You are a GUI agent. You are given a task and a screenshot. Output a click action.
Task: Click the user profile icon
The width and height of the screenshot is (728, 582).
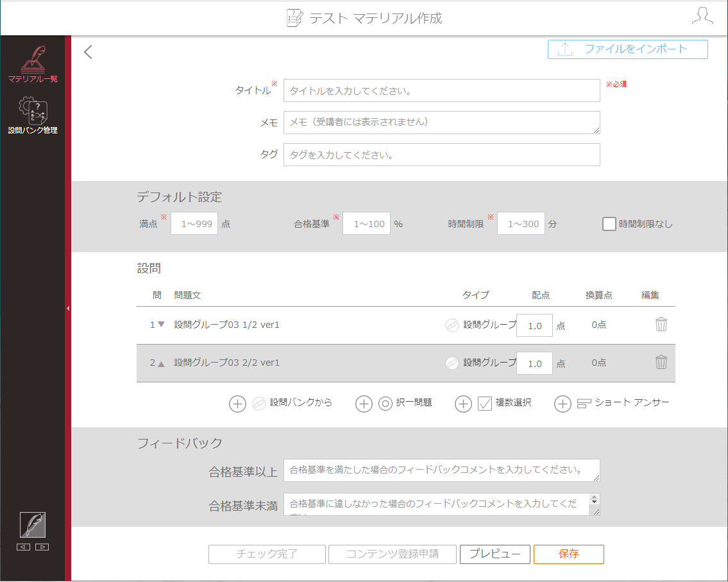tap(702, 16)
